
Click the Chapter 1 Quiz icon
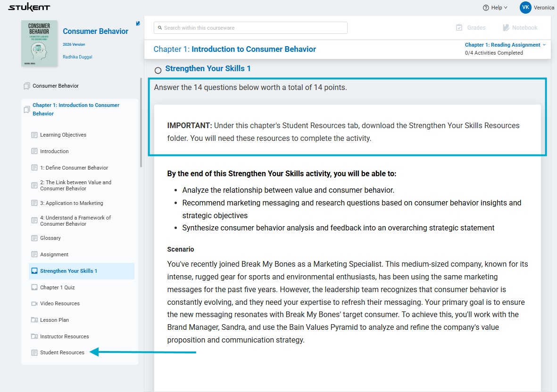coord(34,287)
